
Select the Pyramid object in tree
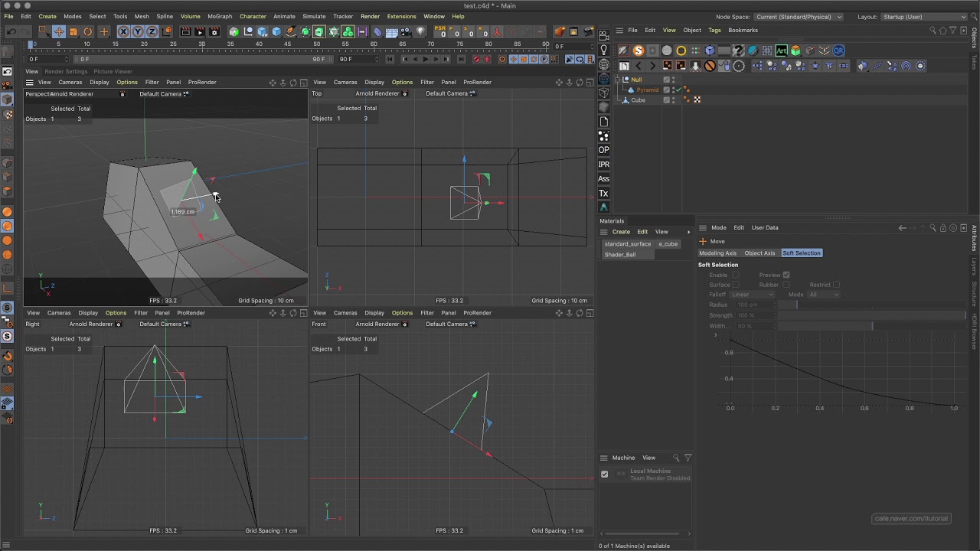[648, 90]
